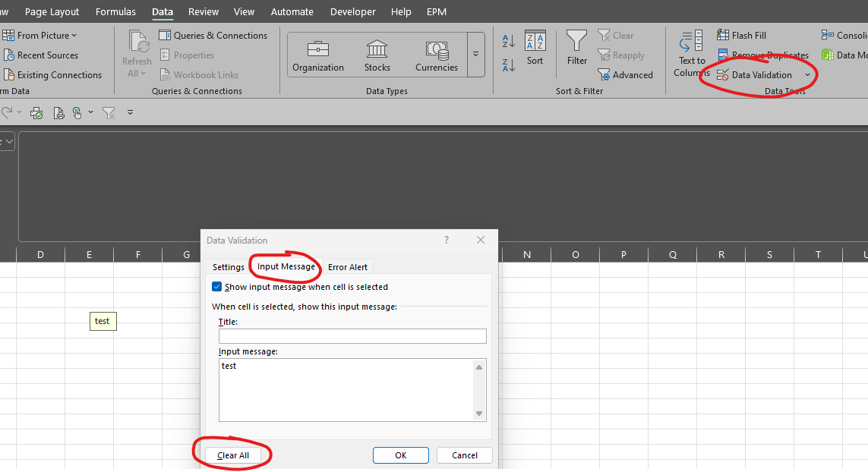Screen dimensions: 868x472
Task: Open Text to Columns wizard
Action: (691, 54)
